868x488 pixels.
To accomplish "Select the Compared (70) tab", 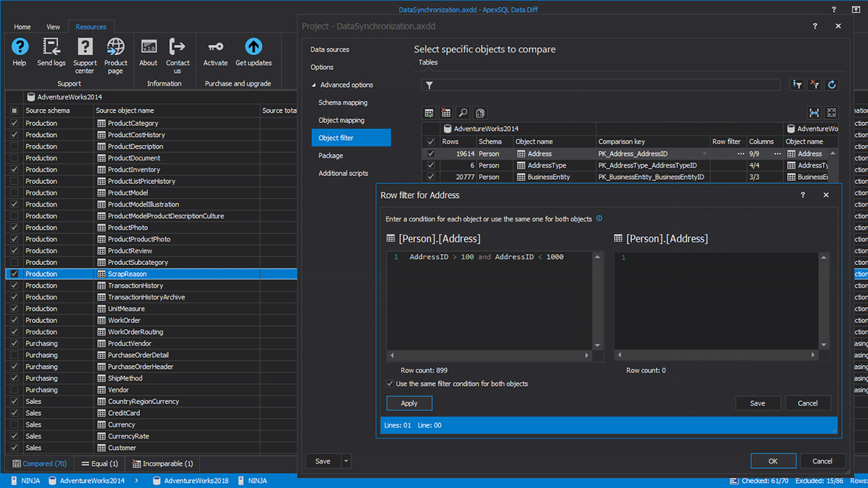I will pyautogui.click(x=39, y=464).
